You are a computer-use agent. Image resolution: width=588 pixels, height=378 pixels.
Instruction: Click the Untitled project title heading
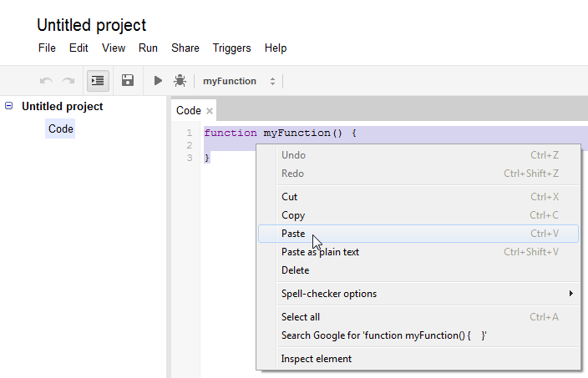click(91, 26)
